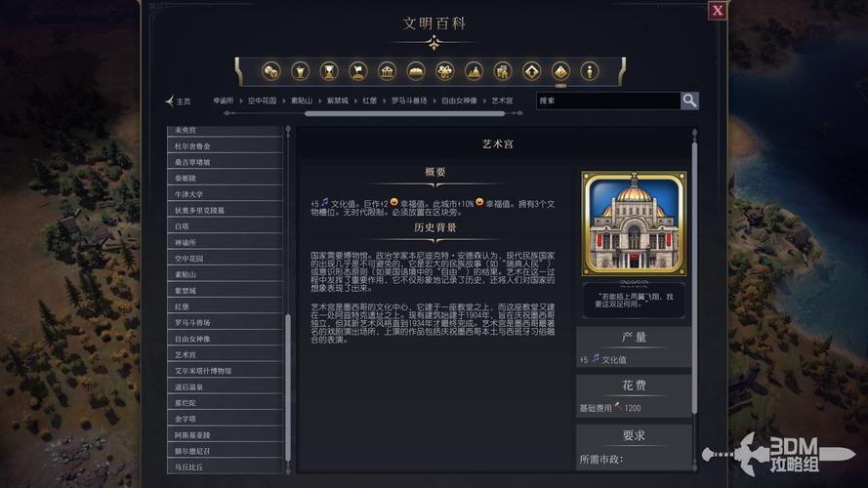Click the magnifier search button

[x=689, y=101]
